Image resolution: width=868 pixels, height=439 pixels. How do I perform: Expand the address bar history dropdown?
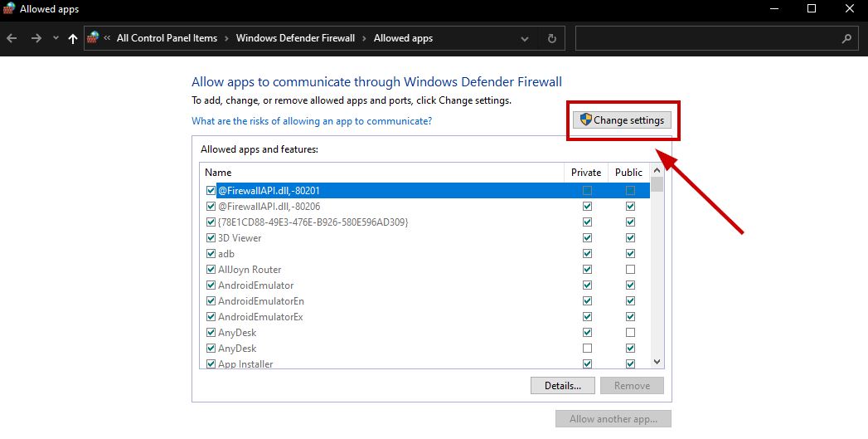pos(525,38)
